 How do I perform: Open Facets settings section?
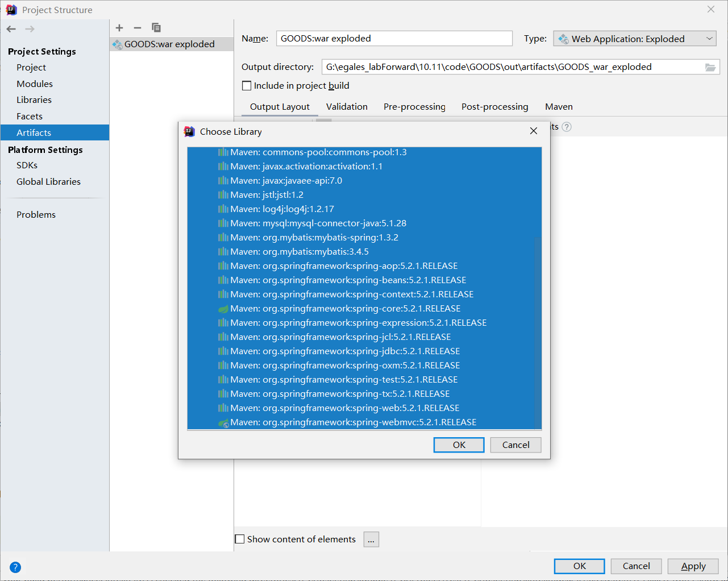click(x=30, y=117)
